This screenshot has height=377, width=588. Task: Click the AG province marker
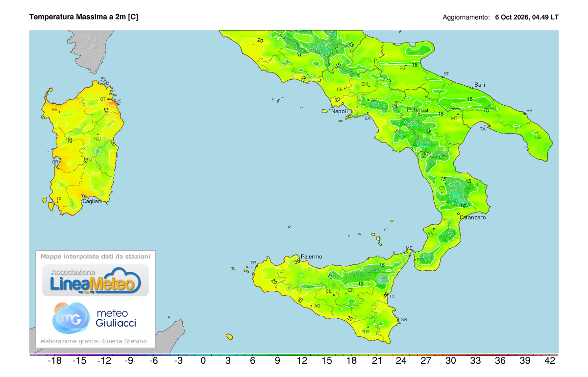click(x=317, y=306)
